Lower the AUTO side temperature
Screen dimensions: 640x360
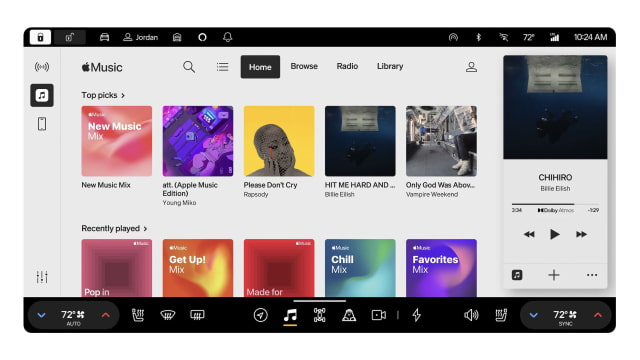[x=41, y=315]
